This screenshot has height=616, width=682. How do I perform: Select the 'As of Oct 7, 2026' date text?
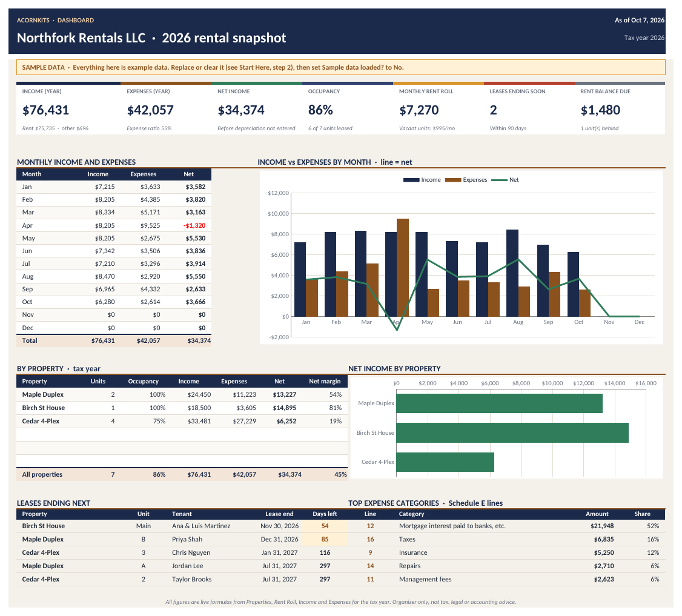coord(640,21)
